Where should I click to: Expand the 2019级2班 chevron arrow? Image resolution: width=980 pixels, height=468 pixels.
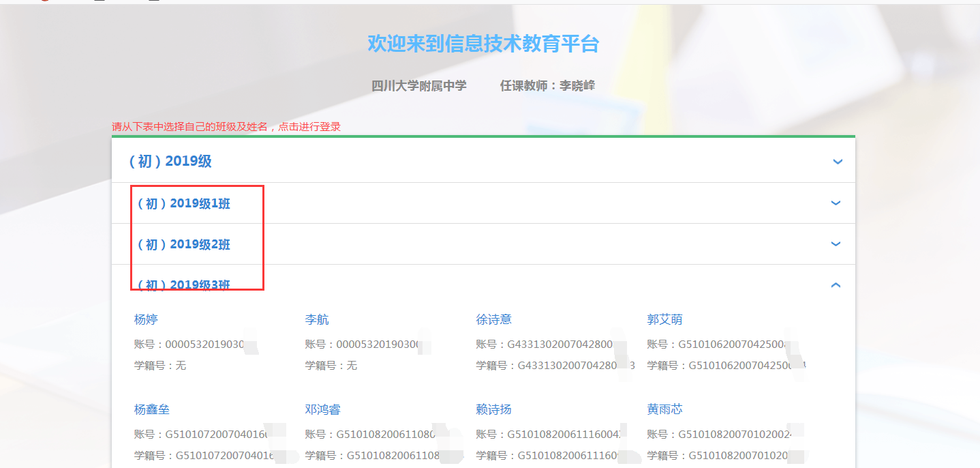(x=836, y=244)
